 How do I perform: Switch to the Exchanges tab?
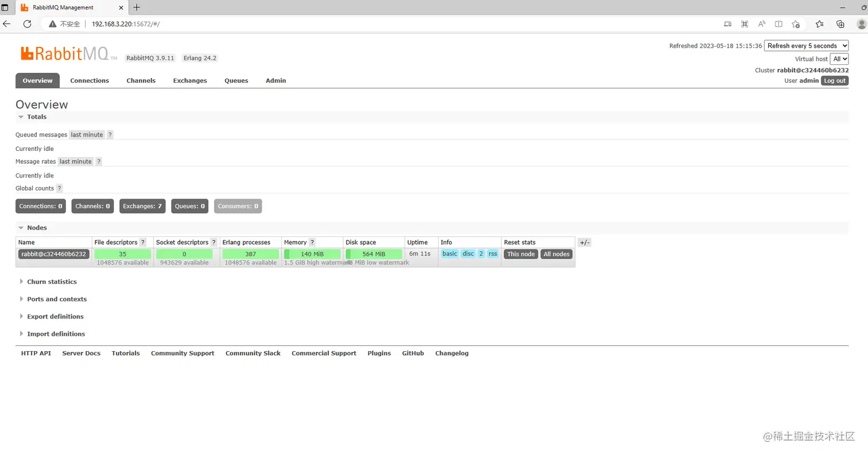coord(190,81)
